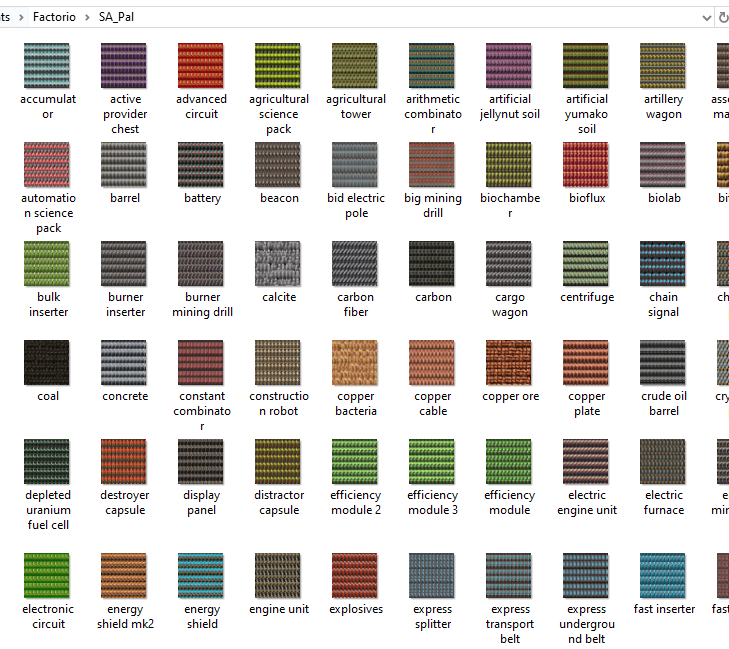Expand chevron after Factorio in path
Viewport: 729px width, 649px height.
(x=87, y=18)
